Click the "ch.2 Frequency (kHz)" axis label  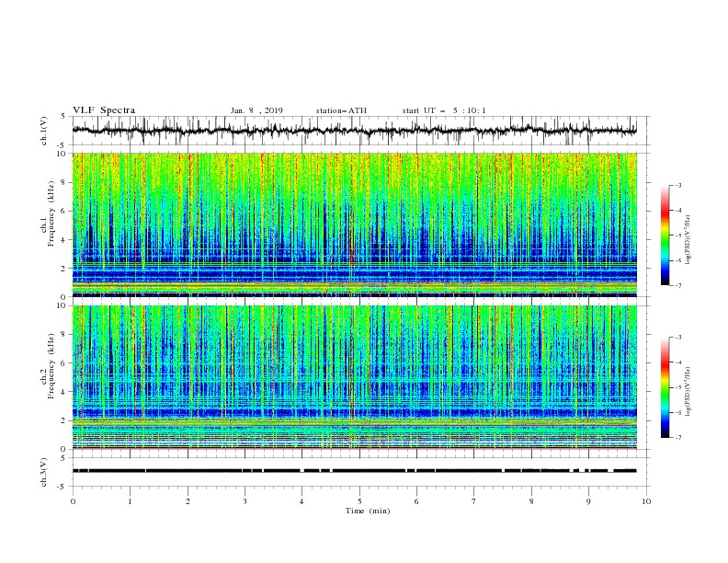48,366
